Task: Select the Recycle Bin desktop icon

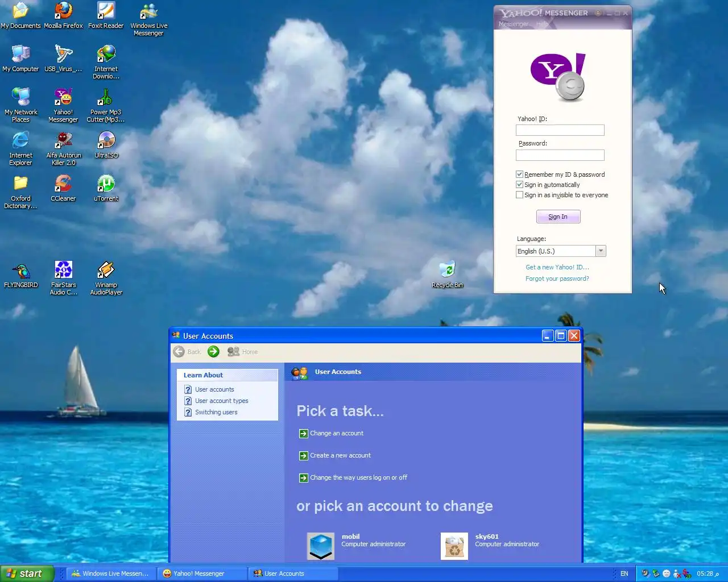Action: click(x=447, y=275)
